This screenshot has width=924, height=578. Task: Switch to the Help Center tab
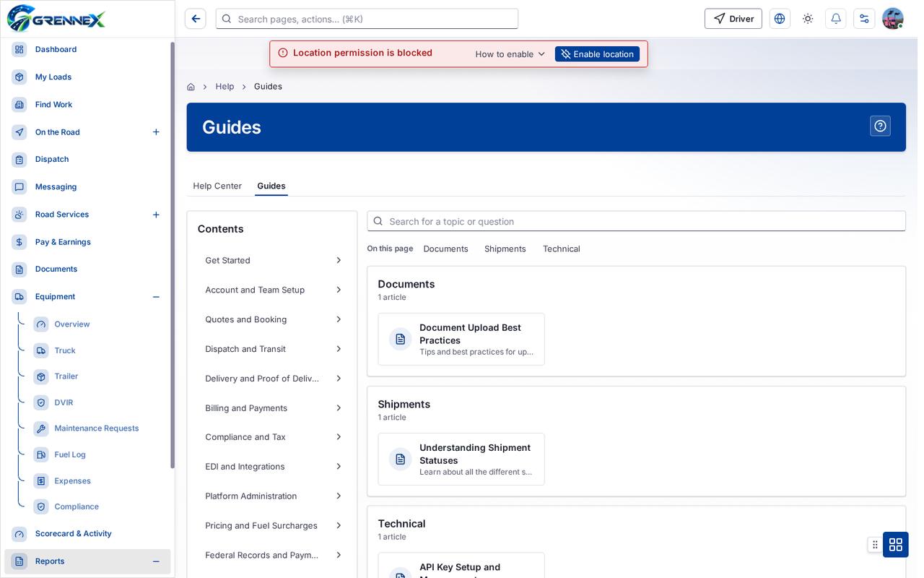[217, 186]
